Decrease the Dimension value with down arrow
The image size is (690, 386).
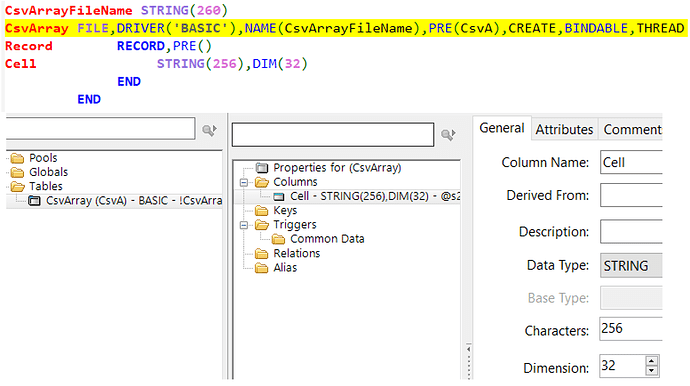652,371
